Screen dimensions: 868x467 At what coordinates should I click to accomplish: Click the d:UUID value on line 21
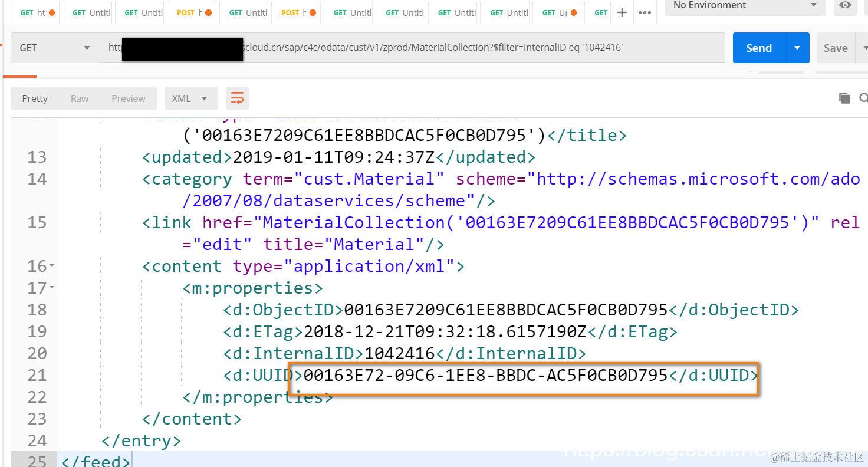(x=485, y=375)
